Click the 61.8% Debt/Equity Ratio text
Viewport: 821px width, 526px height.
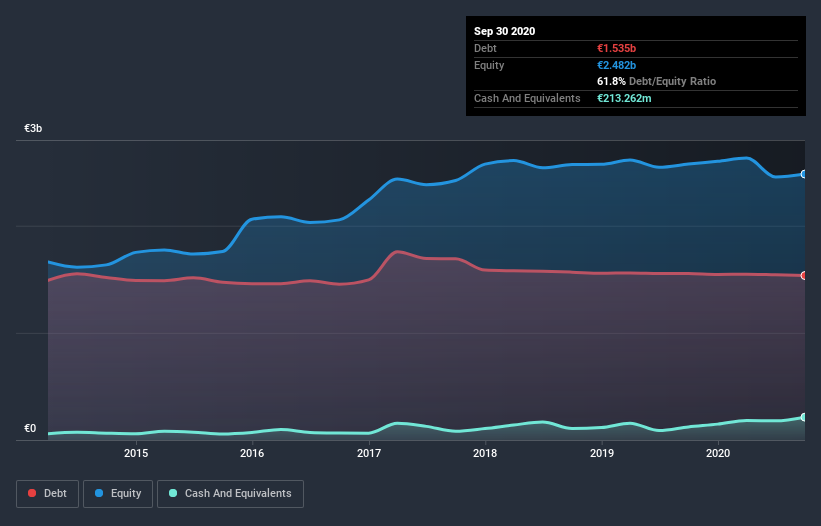(x=656, y=81)
